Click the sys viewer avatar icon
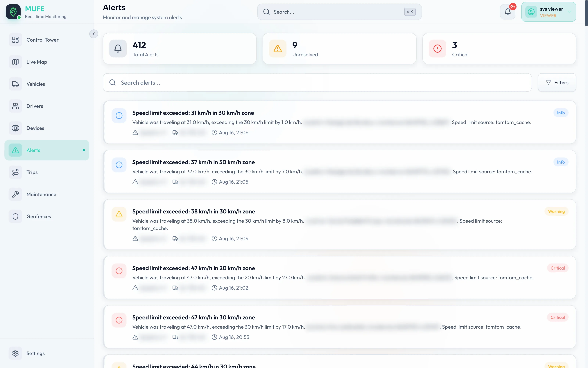588x368 pixels. pos(531,12)
